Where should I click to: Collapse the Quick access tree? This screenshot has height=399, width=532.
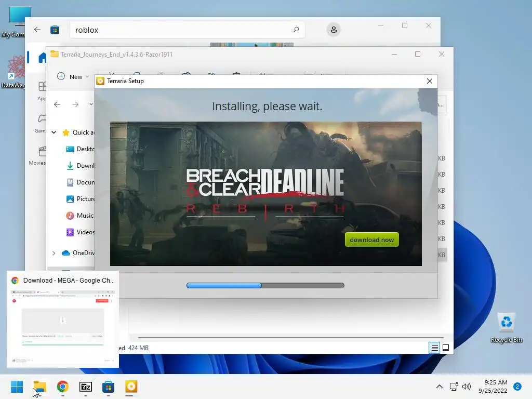(x=54, y=132)
